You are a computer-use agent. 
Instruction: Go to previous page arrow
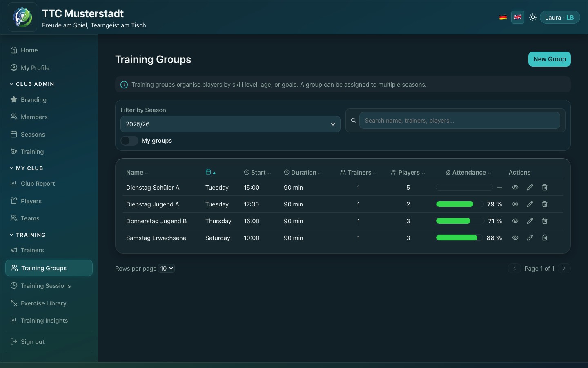[x=514, y=268]
